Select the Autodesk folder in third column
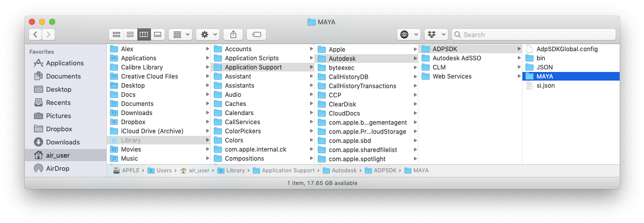 [366, 59]
